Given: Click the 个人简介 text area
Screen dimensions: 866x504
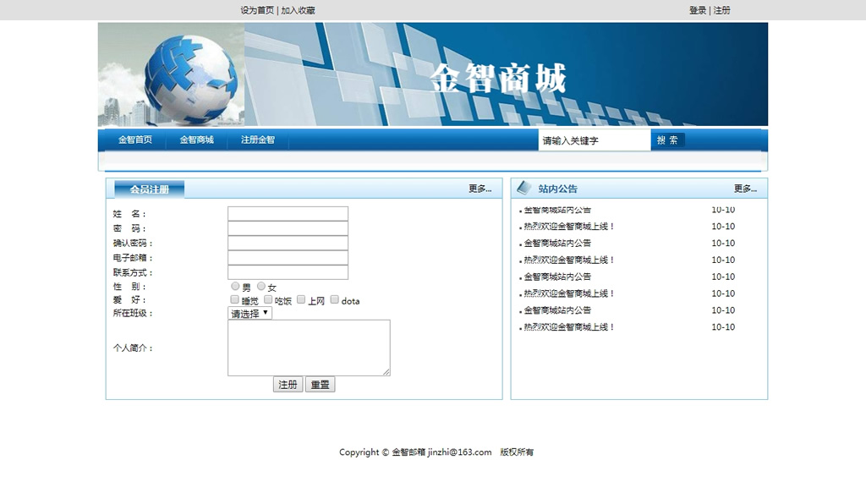Looking at the screenshot, I should [309, 348].
